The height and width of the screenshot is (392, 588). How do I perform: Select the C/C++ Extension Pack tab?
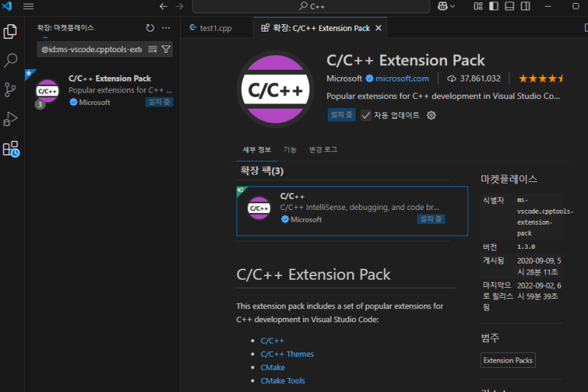click(321, 28)
